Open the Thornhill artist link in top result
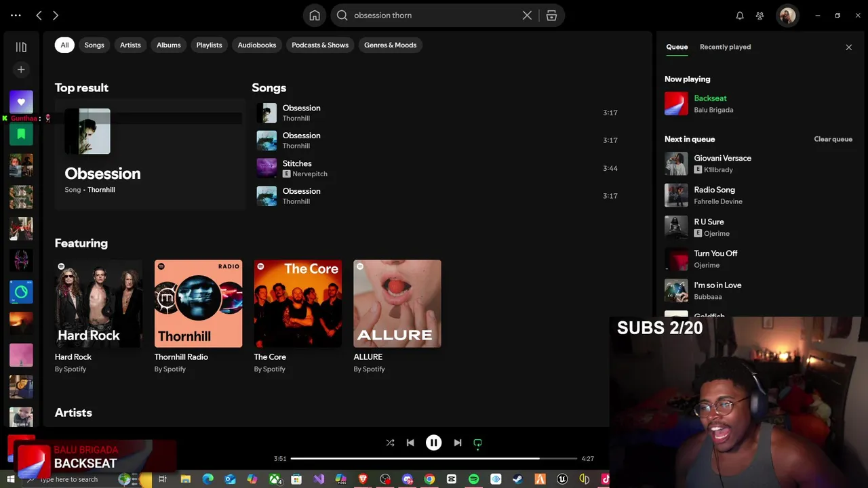 [x=101, y=190]
